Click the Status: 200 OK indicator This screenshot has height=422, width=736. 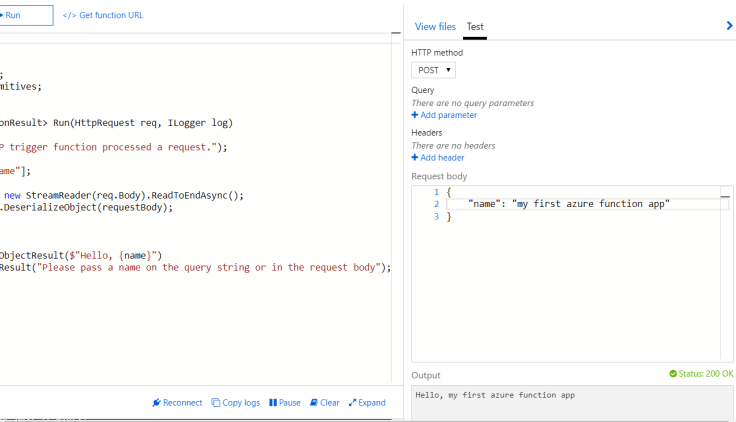pos(701,374)
